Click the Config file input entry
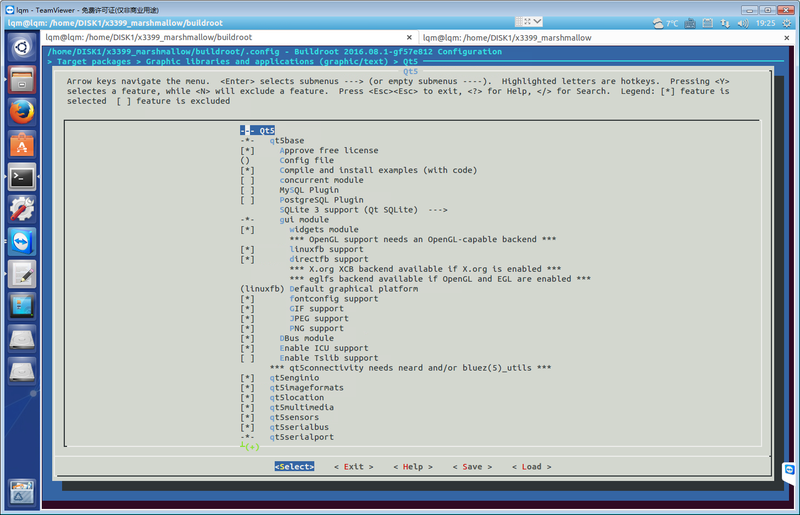This screenshot has width=800, height=515. [x=306, y=160]
